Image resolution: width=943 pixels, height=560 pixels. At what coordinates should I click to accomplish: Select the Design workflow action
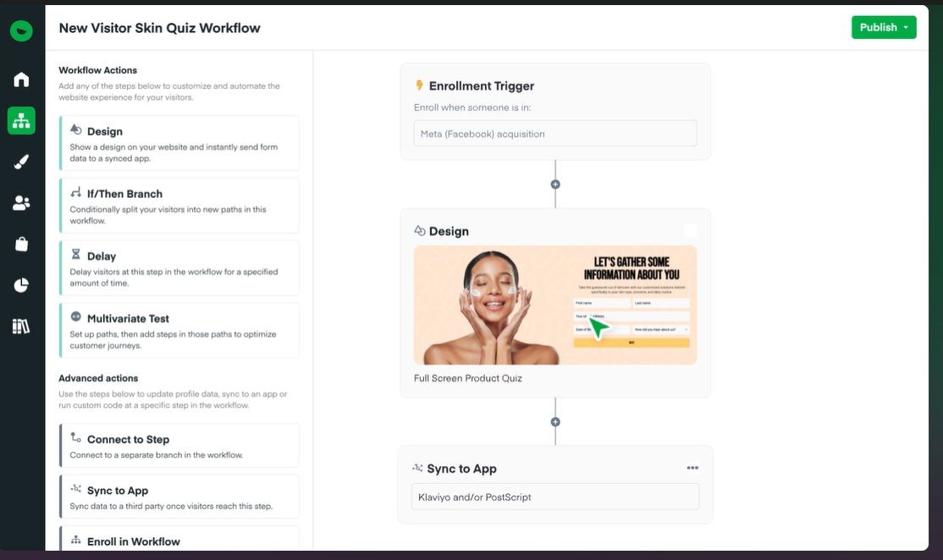point(179,139)
